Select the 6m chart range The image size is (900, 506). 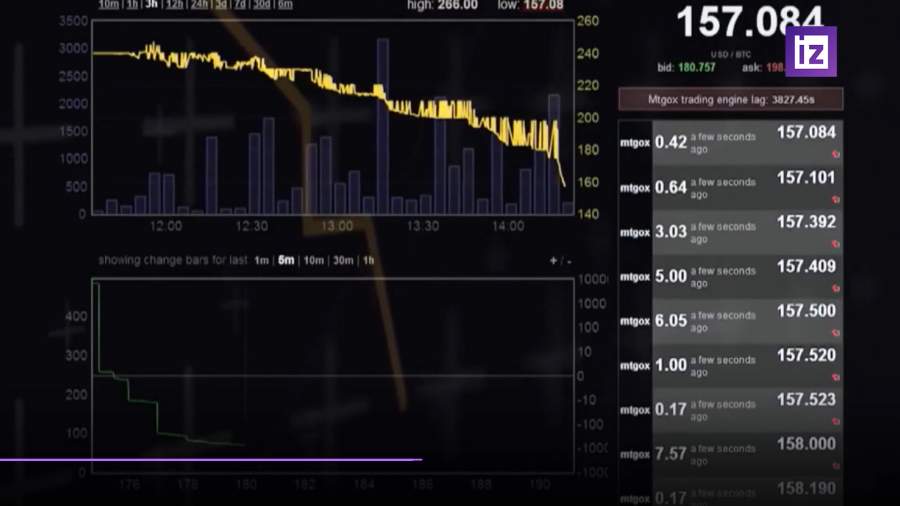pyautogui.click(x=285, y=5)
